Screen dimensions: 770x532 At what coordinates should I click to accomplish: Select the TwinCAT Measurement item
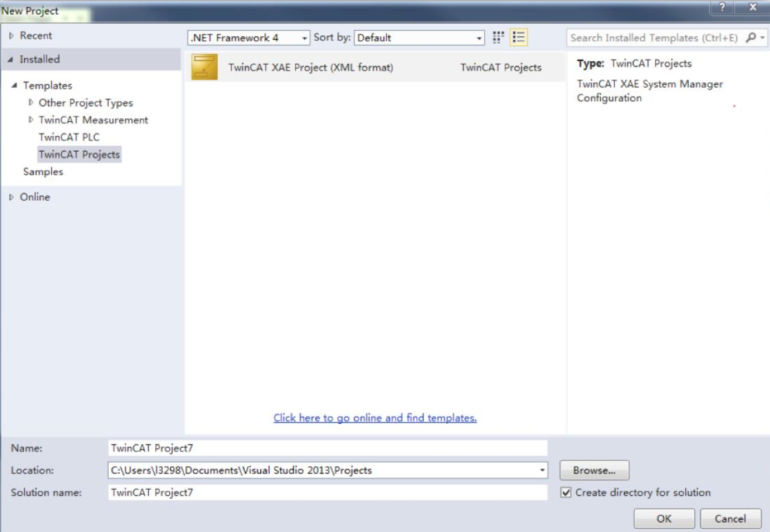tap(93, 120)
